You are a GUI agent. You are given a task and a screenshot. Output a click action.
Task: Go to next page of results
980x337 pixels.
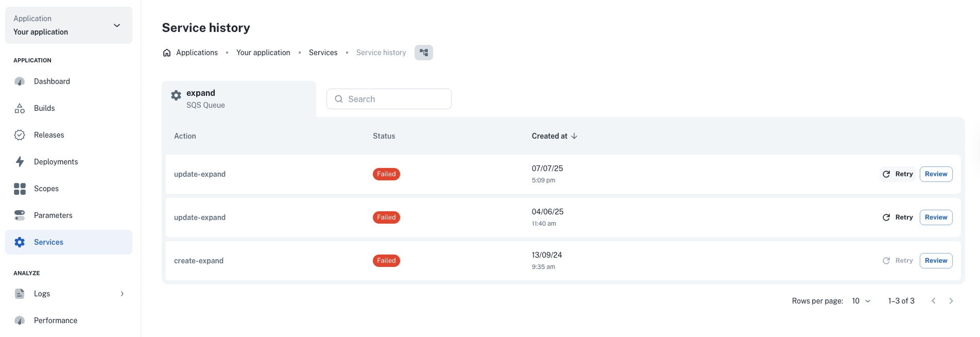pos(951,301)
